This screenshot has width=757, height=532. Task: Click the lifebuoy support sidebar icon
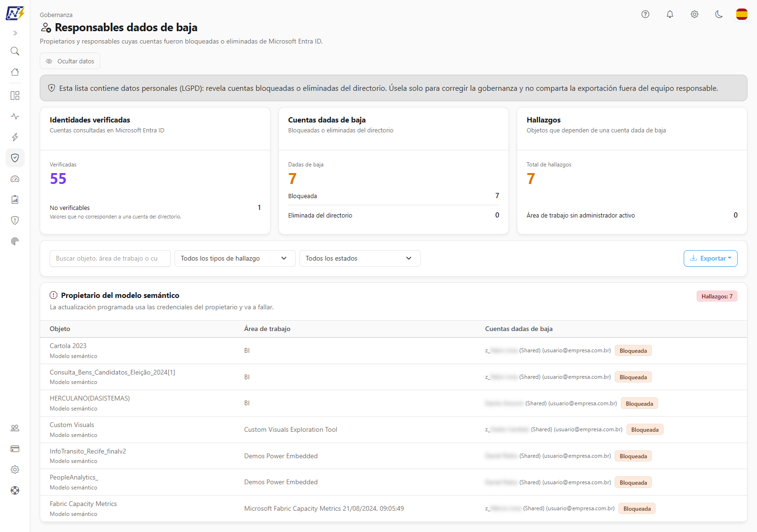(x=15, y=490)
